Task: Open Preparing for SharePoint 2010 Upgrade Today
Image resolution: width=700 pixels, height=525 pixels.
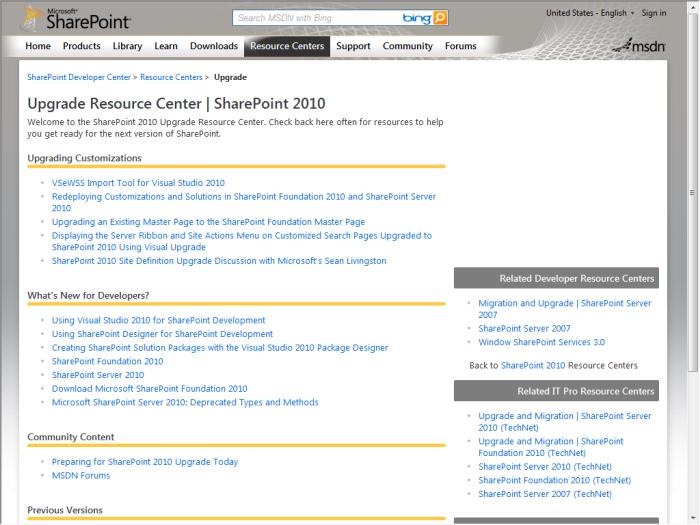Action: tap(145, 462)
